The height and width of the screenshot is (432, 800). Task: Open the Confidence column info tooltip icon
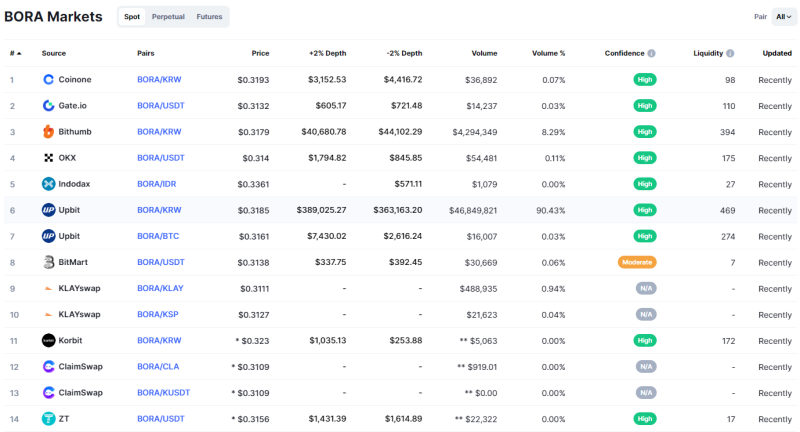652,53
